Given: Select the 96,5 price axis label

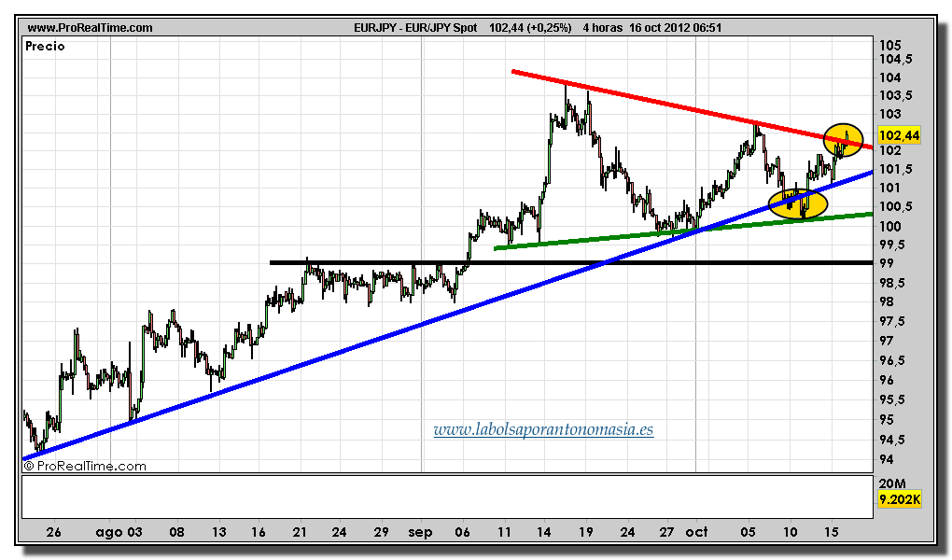Looking at the screenshot, I should (892, 361).
